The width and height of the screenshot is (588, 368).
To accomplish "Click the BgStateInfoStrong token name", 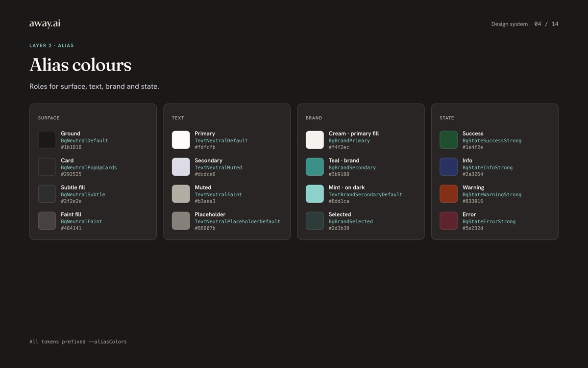I will pos(488,168).
